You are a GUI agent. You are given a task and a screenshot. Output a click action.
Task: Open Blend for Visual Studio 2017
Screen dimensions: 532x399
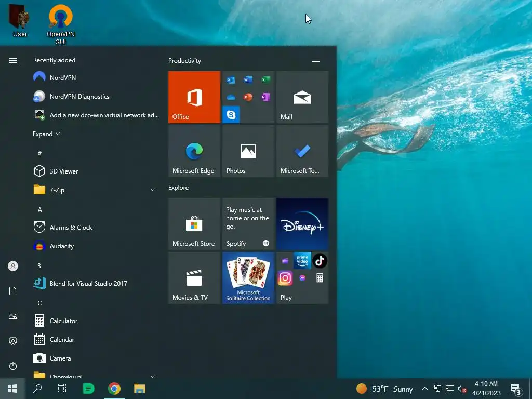pyautogui.click(x=95, y=283)
